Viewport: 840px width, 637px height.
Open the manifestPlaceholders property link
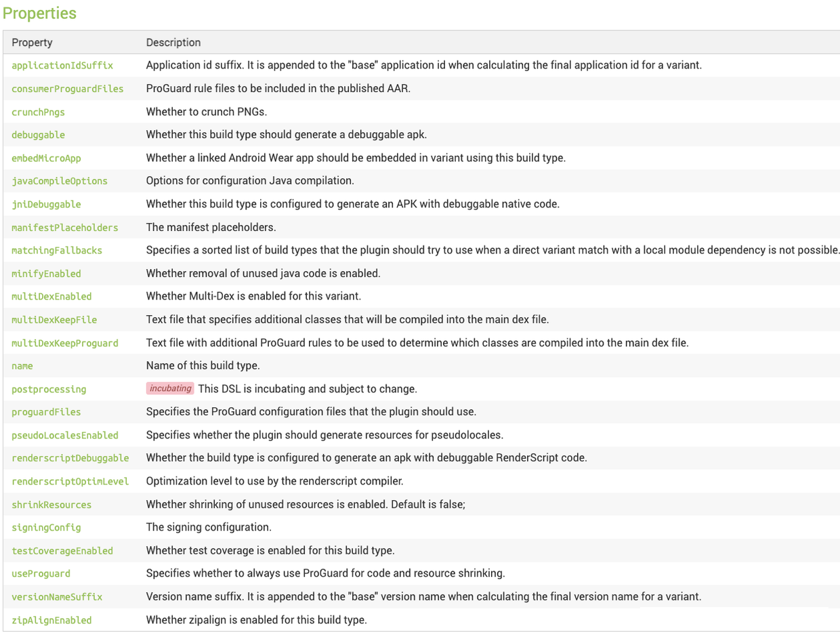(65, 228)
